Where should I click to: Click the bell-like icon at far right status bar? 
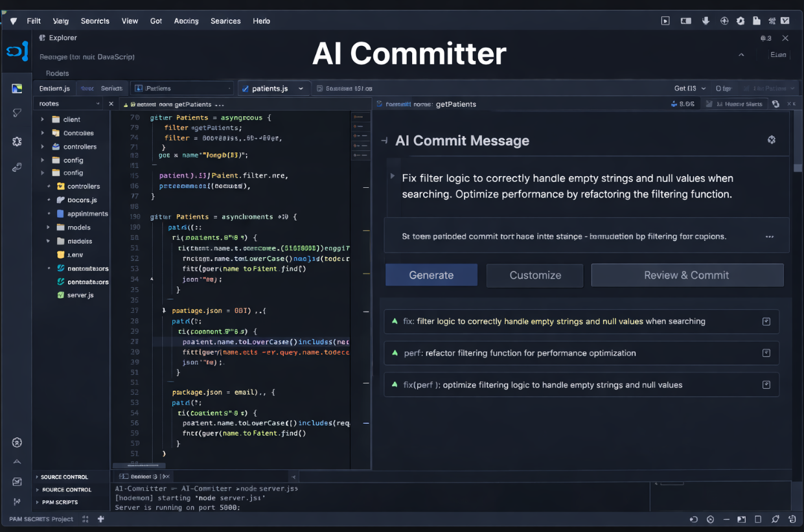coord(792,519)
